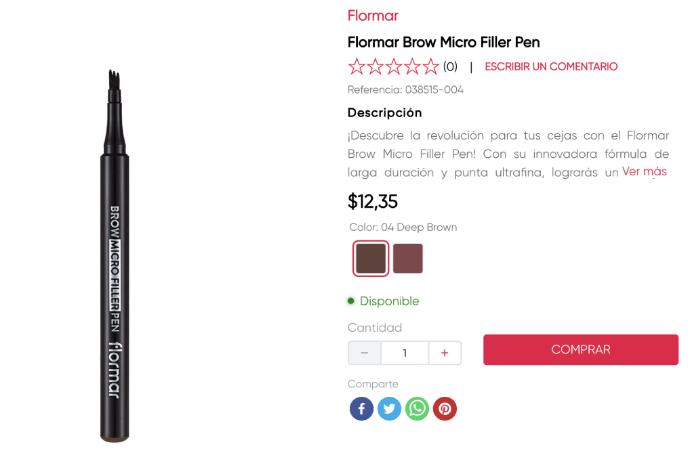This screenshot has height=472, width=690.
Task: Click the quantity input field
Action: [x=404, y=353]
